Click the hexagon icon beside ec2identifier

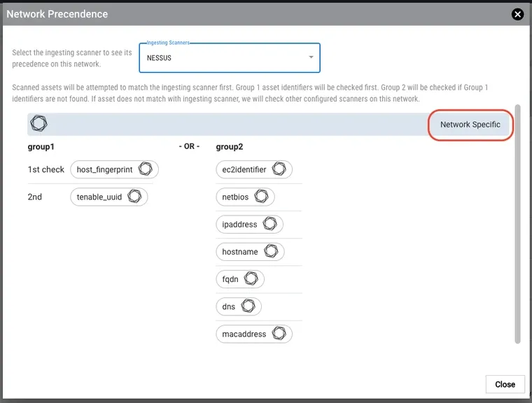[279, 169]
